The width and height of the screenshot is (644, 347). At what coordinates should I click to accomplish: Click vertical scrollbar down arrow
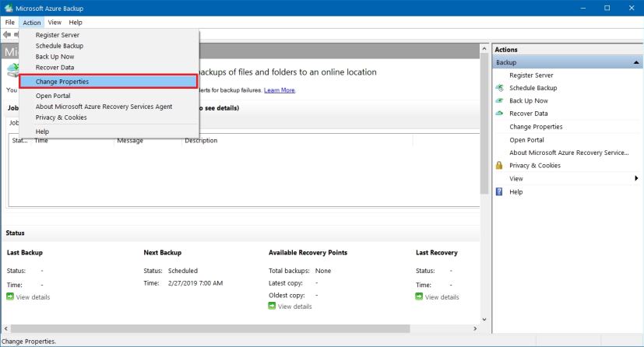[484, 319]
